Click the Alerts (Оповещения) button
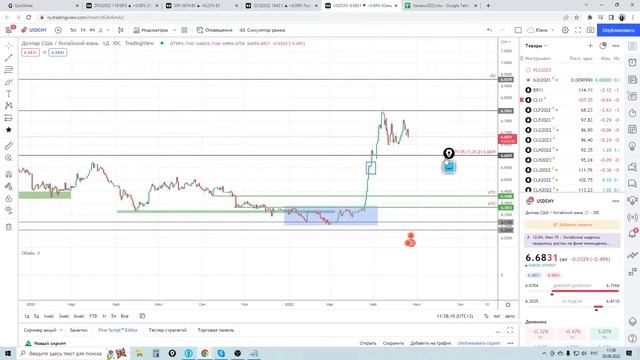The image size is (640, 360). 214,30
